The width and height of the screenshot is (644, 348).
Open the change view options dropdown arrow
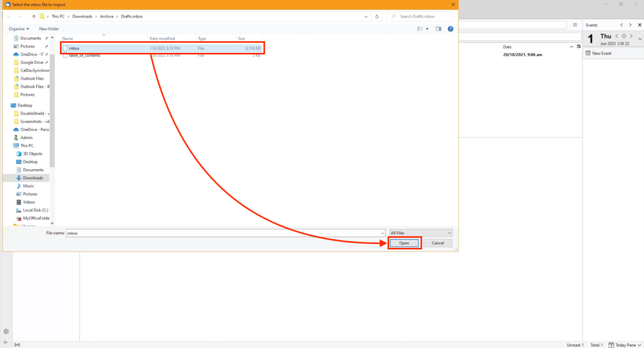point(427,29)
